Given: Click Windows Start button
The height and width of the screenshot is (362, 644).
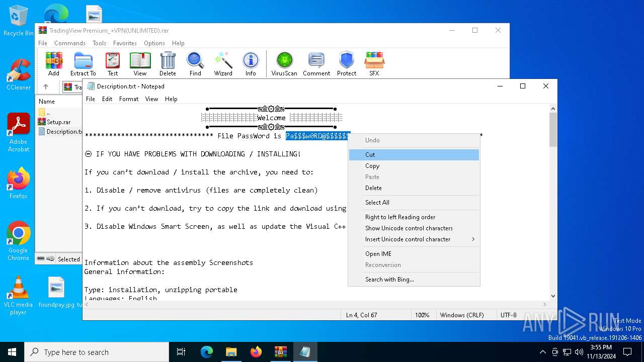Looking at the screenshot, I should 12,352.
